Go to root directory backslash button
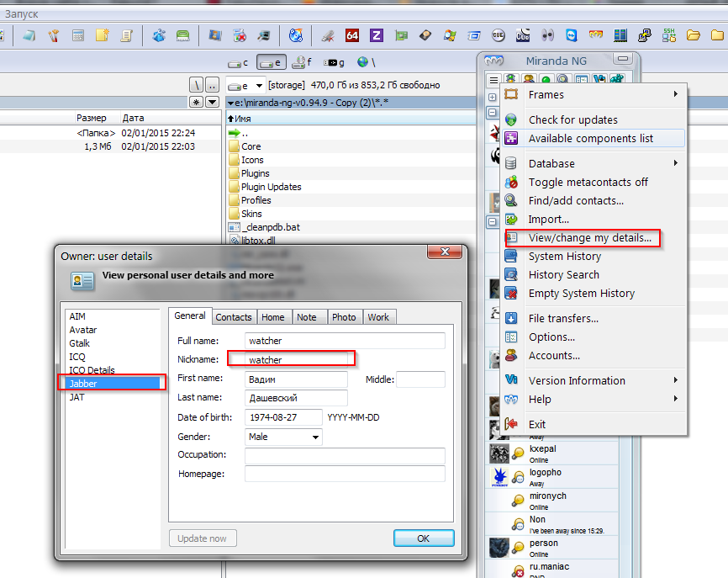728x578 pixels. click(x=197, y=86)
